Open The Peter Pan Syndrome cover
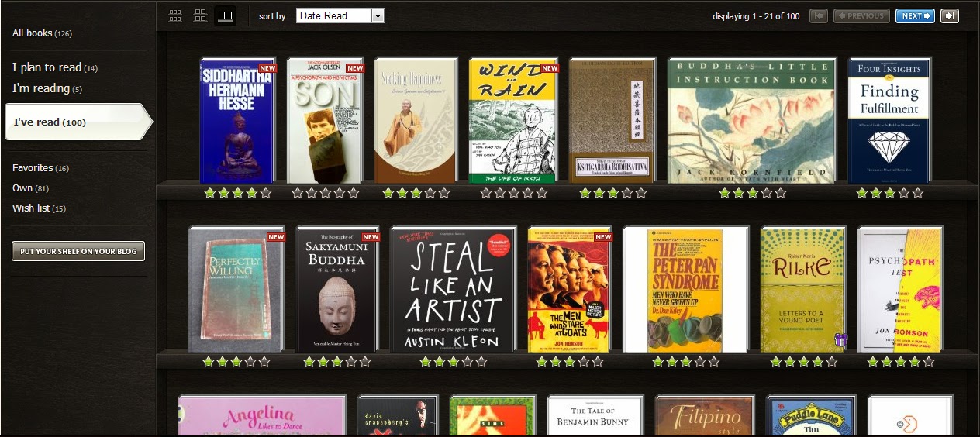 [x=686, y=290]
